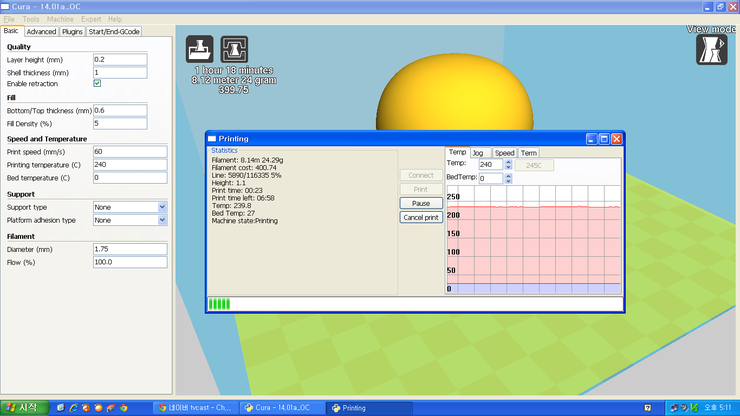Open the Machine menu
Screen dimensions: 740x416
pyautogui.click(x=60, y=19)
